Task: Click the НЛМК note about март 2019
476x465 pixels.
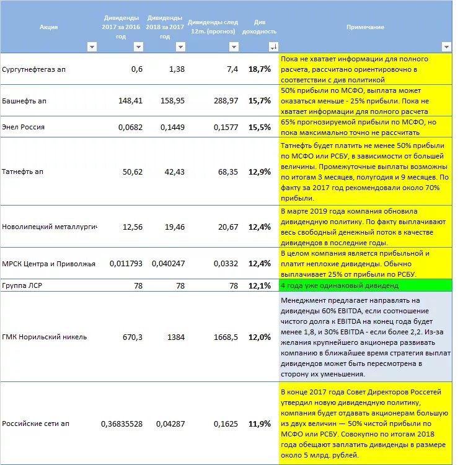Action: point(366,227)
